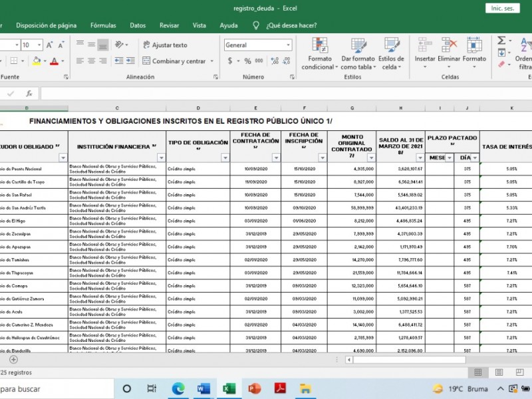Open the font size dropdown showing 10
This screenshot has width=532, height=399.
coord(39,45)
